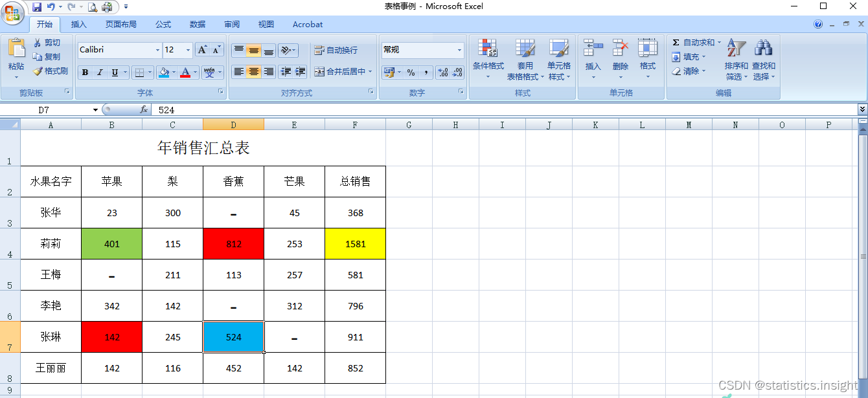Switch to the 审阅 tab
The image size is (868, 398).
tap(232, 25)
